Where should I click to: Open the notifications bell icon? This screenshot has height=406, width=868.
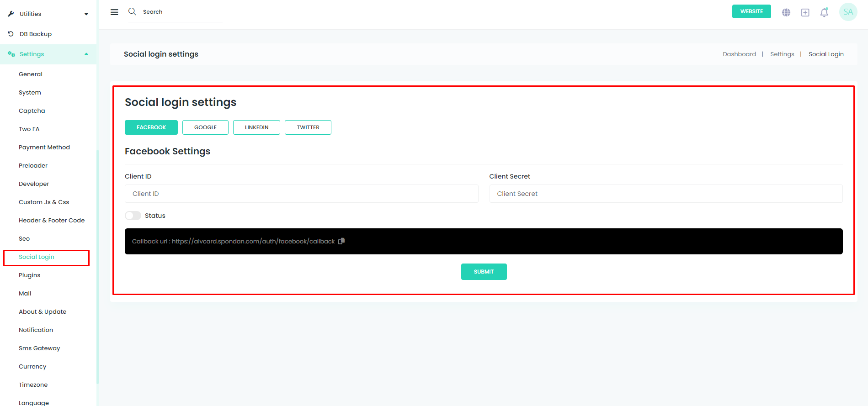824,12
